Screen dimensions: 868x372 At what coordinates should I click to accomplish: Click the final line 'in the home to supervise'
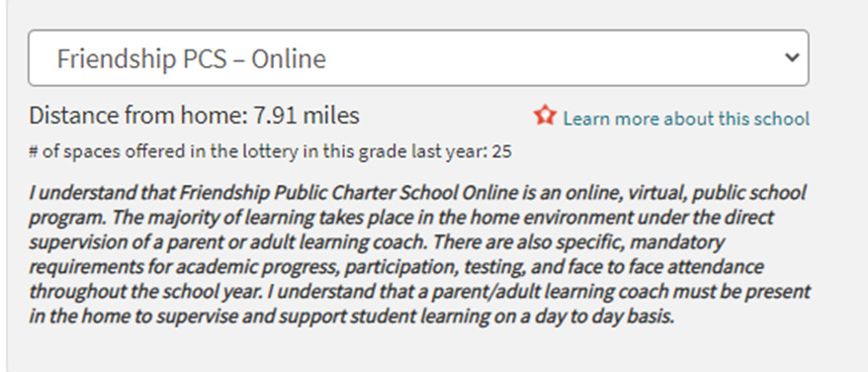(352, 317)
